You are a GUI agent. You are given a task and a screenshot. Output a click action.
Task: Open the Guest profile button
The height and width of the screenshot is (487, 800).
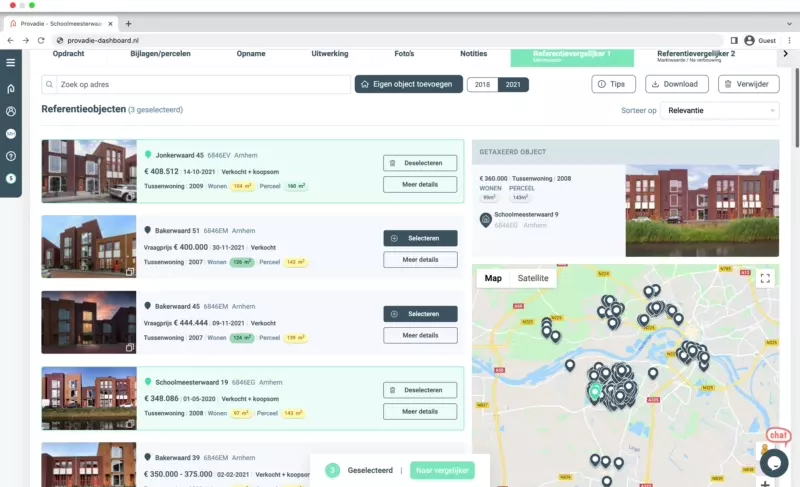tap(760, 40)
